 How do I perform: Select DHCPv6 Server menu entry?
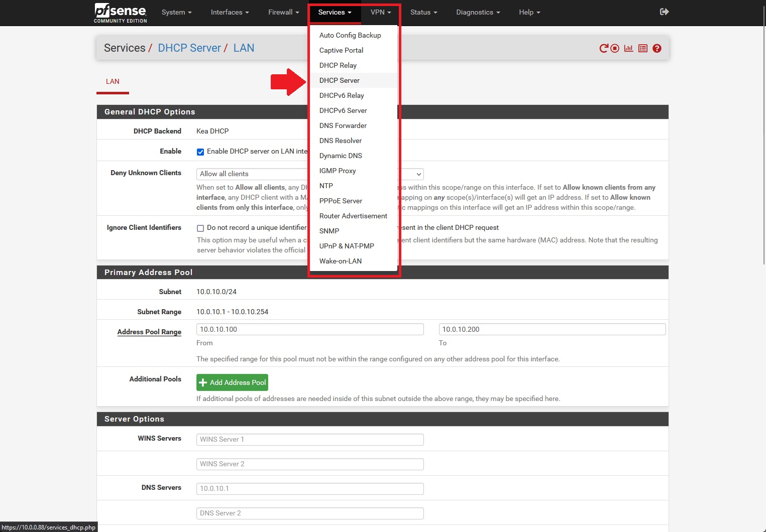[354, 110]
